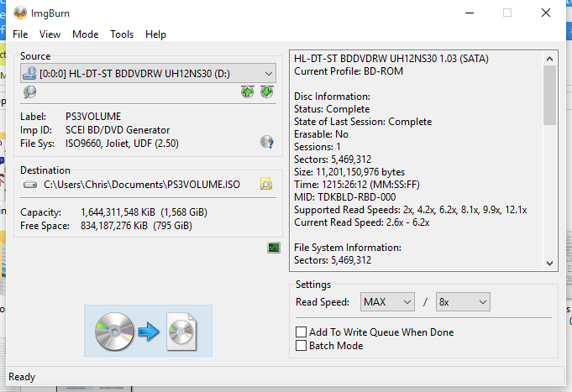Click the Ready status bar text
Screen dimensions: 572x392
(x=22, y=377)
